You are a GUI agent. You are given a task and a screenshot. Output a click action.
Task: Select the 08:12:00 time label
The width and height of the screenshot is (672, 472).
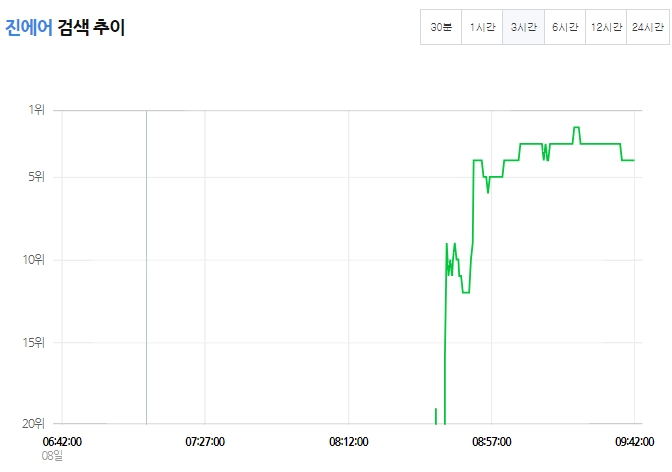[348, 442]
